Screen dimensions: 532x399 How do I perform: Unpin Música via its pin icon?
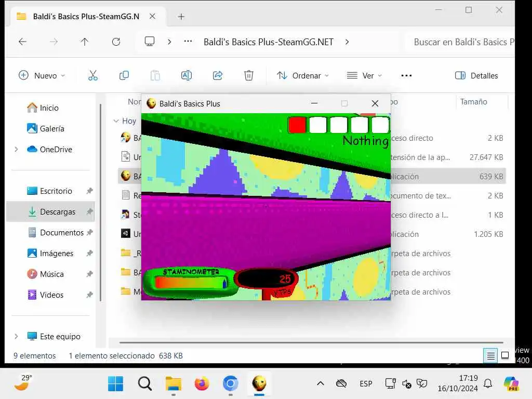[x=89, y=274]
